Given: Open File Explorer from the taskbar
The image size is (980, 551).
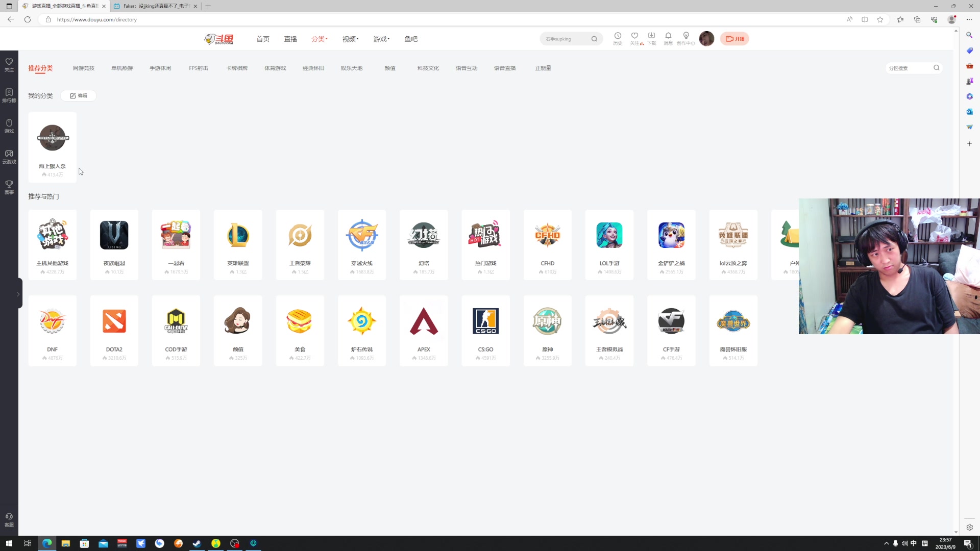Looking at the screenshot, I should click(65, 543).
